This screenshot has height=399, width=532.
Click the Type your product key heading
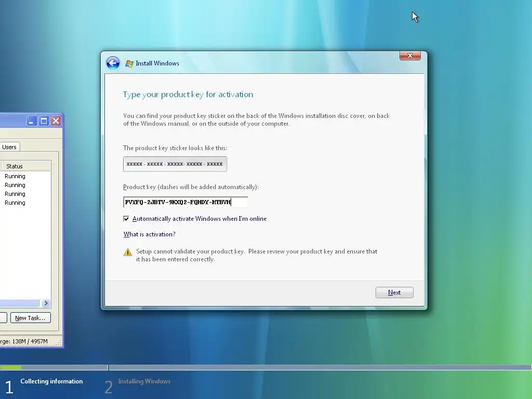click(x=188, y=95)
